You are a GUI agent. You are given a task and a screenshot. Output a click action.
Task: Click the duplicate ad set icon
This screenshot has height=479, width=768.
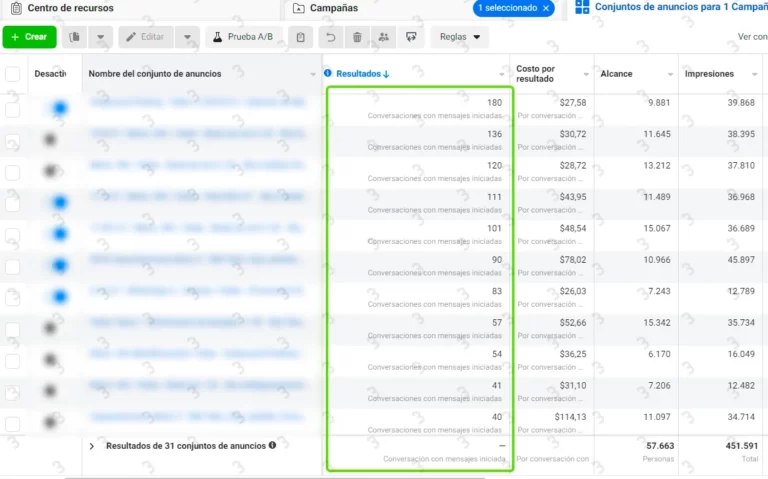tap(75, 37)
